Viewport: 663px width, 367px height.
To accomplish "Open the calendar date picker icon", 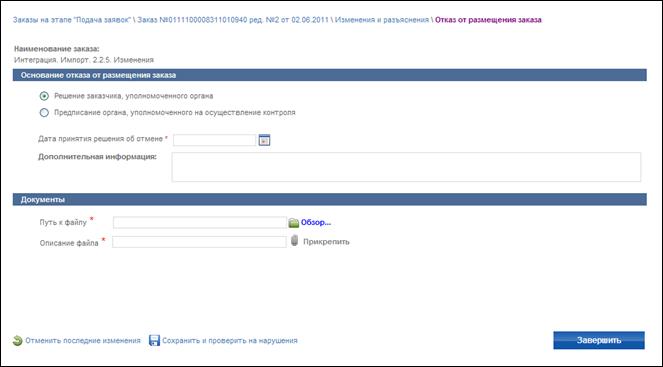I will pos(264,140).
